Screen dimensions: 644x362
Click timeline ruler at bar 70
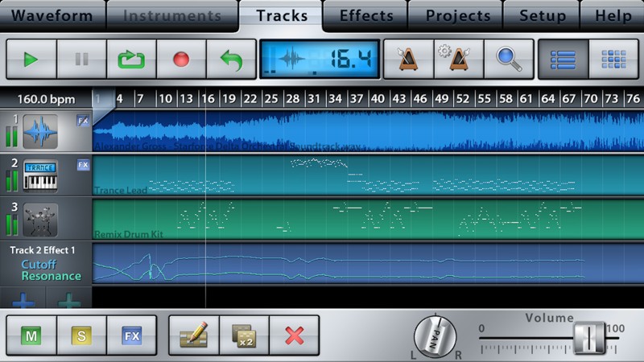pyautogui.click(x=591, y=99)
